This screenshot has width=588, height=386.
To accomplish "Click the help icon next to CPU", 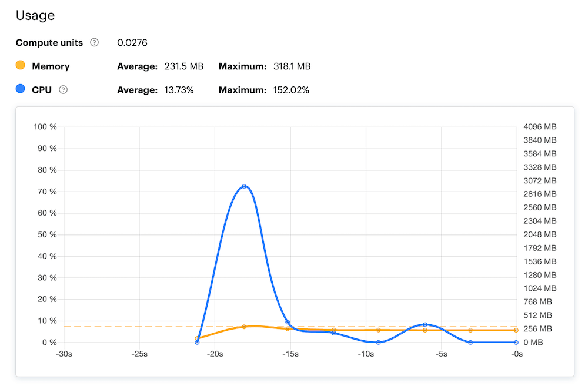I will click(64, 90).
